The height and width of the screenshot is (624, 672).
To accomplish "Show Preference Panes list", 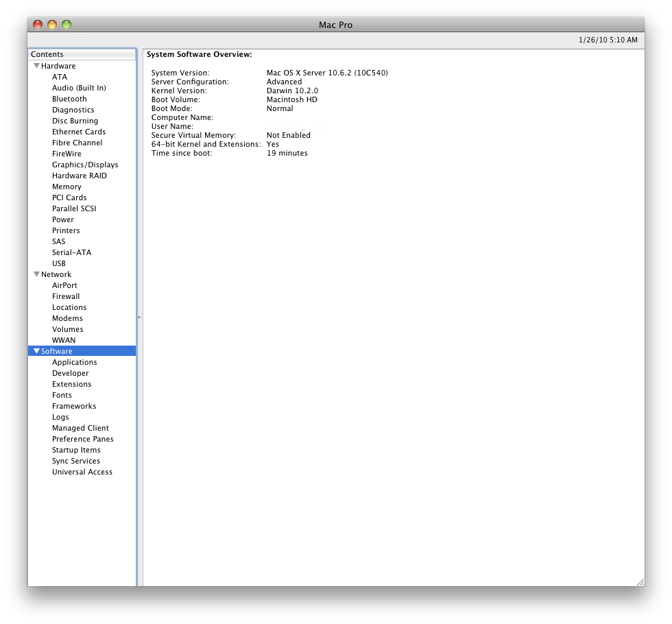I will 83,439.
